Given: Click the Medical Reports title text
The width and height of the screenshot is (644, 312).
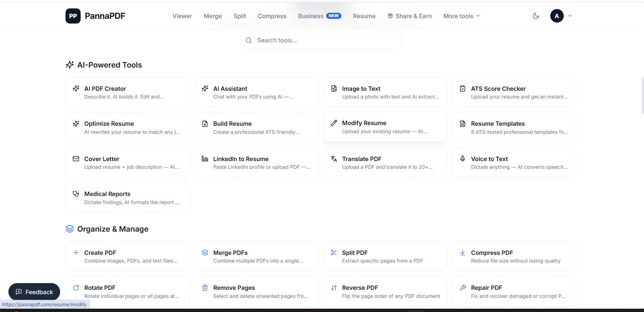Looking at the screenshot, I should 107,194.
